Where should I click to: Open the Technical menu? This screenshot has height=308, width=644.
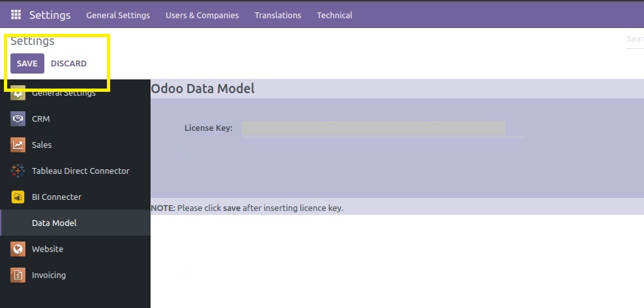pos(334,15)
